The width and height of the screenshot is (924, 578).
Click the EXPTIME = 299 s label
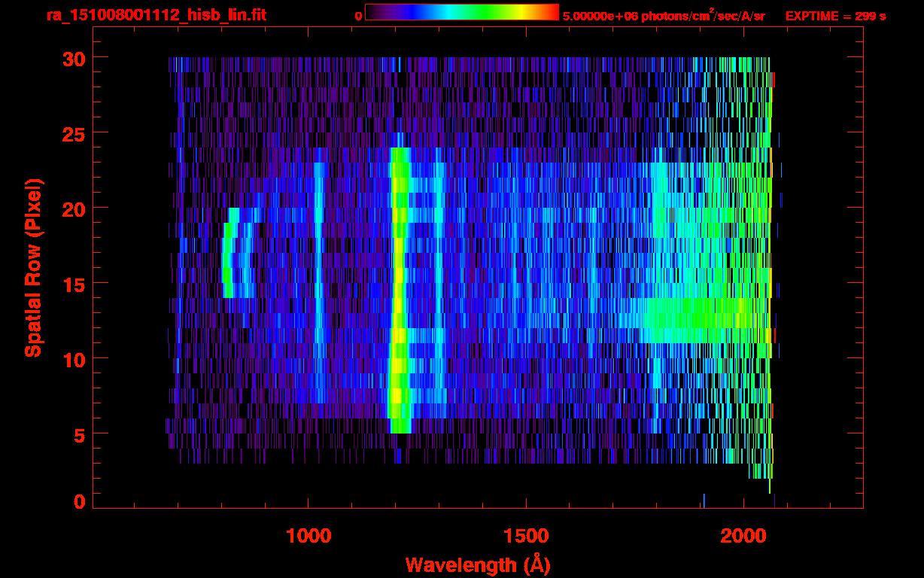(835, 16)
